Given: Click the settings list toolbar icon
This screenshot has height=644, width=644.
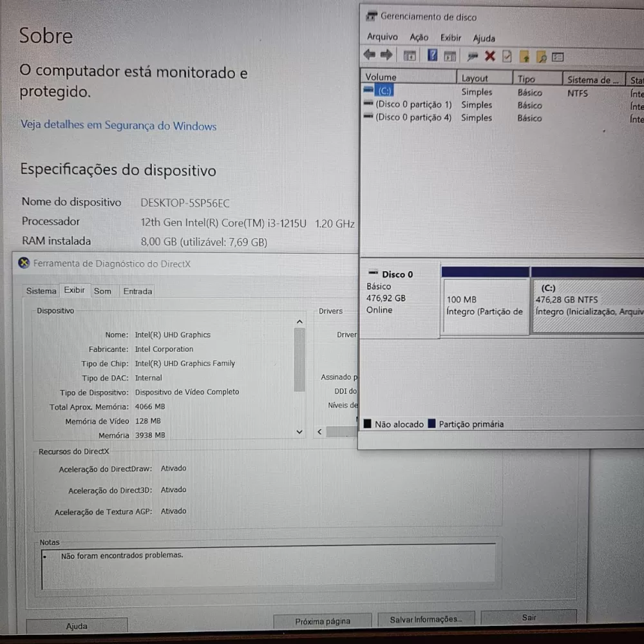Looking at the screenshot, I should tap(557, 57).
